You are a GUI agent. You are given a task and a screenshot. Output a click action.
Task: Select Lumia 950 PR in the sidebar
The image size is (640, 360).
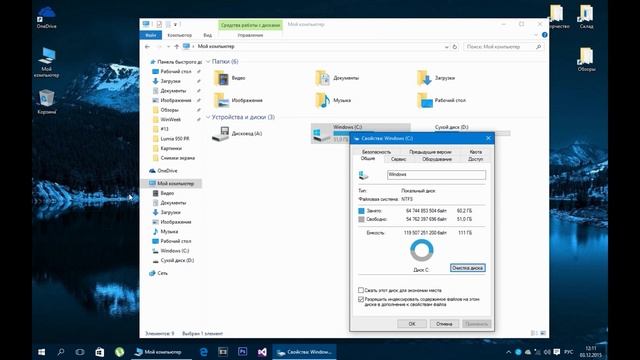click(x=174, y=139)
